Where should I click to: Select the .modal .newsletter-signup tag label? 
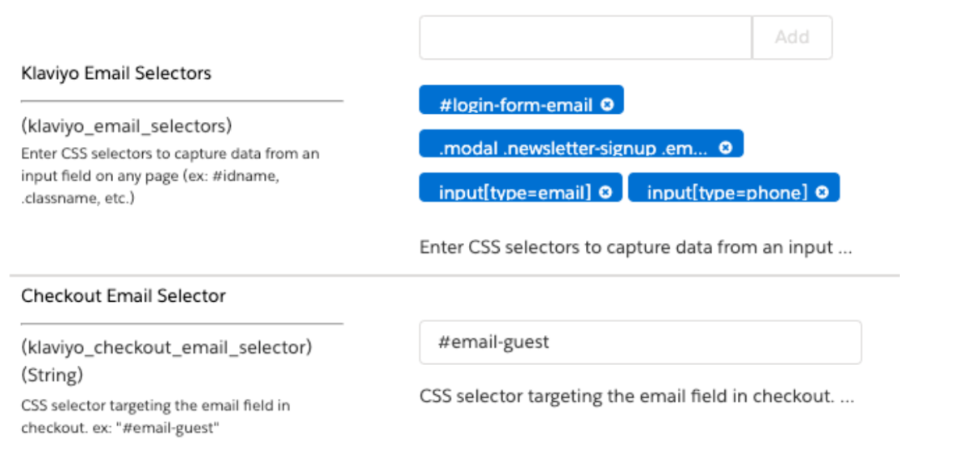click(573, 149)
